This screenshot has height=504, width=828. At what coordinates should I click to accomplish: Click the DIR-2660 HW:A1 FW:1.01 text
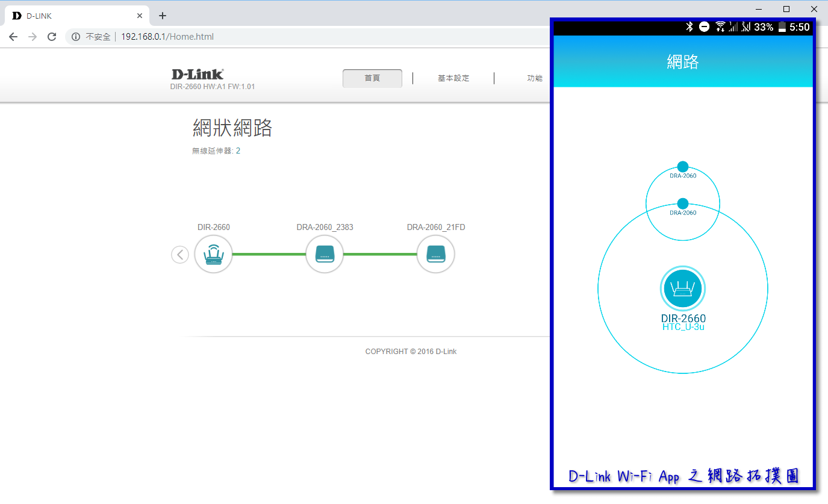pos(213,87)
